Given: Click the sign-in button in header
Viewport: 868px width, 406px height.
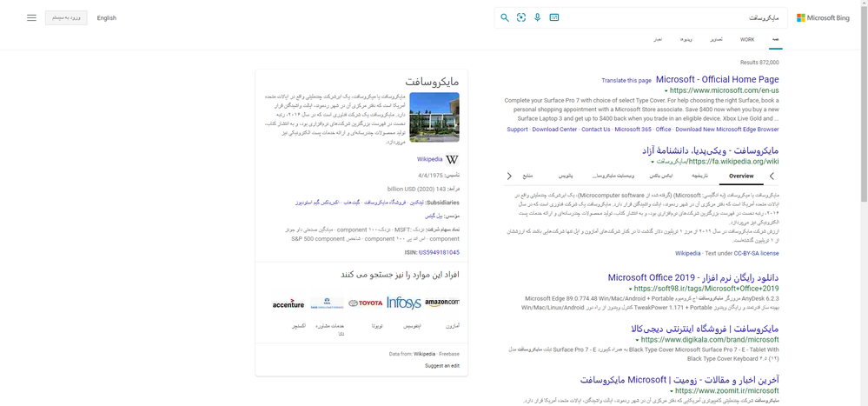Looking at the screenshot, I should pyautogui.click(x=66, y=17).
